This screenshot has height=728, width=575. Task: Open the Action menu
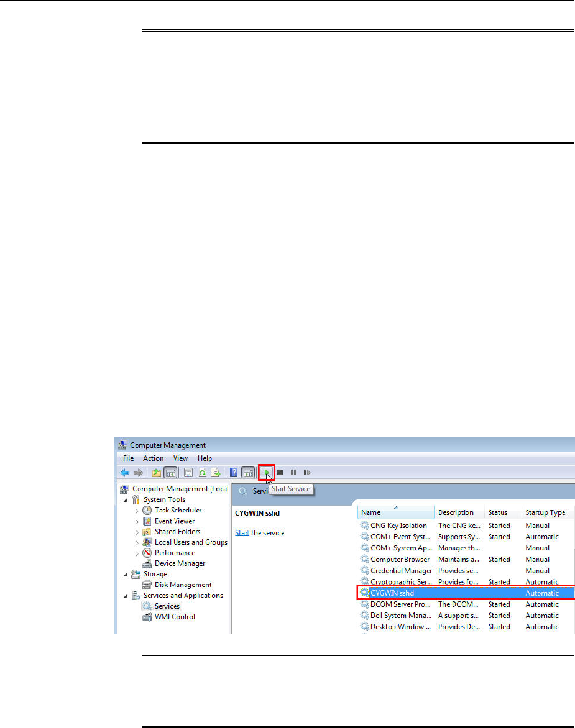pyautogui.click(x=153, y=458)
